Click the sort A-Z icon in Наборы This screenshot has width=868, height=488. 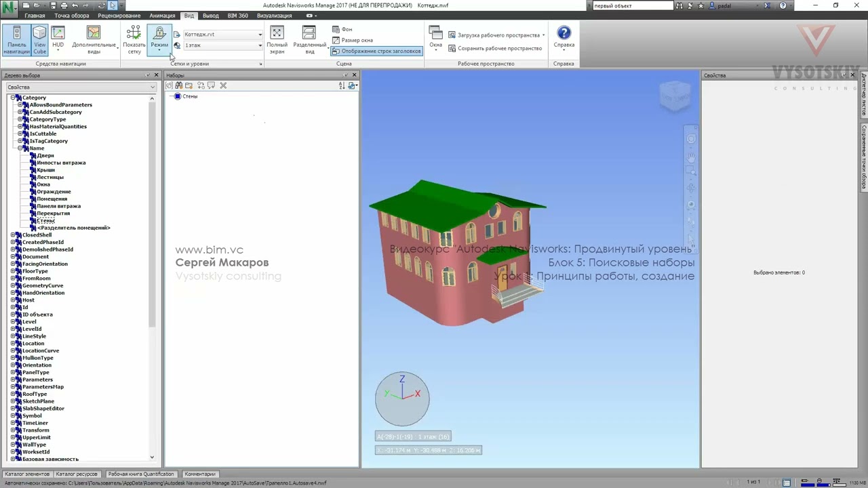coord(342,86)
